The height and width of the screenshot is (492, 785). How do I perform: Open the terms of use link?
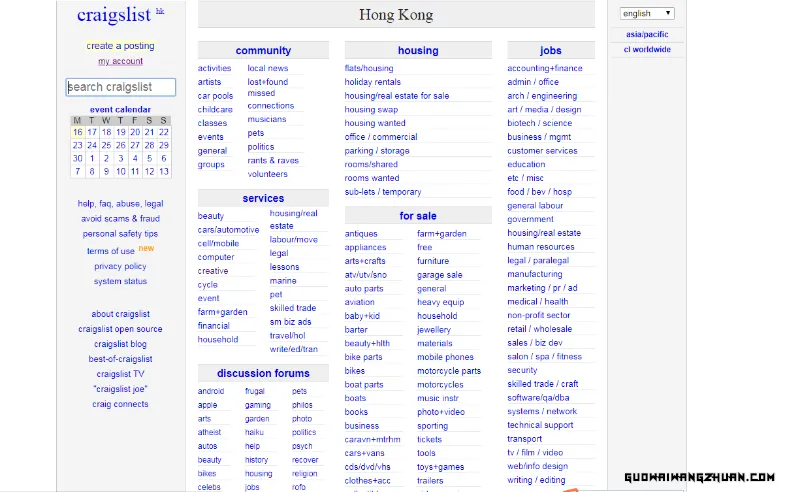pyautogui.click(x=111, y=251)
